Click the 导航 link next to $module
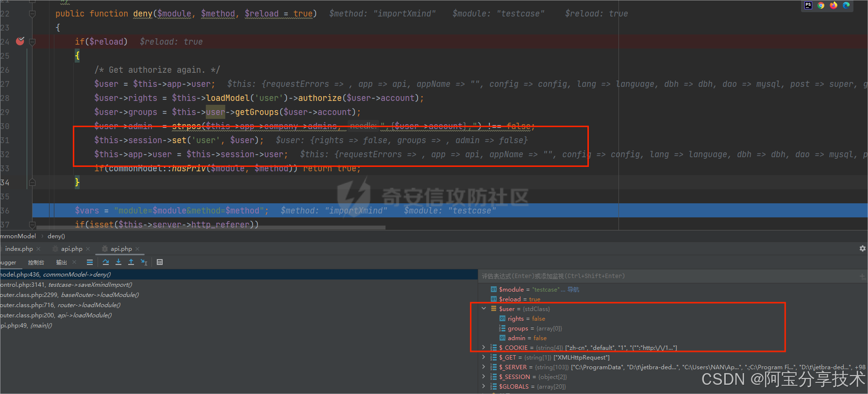This screenshot has height=394, width=868. (x=573, y=290)
